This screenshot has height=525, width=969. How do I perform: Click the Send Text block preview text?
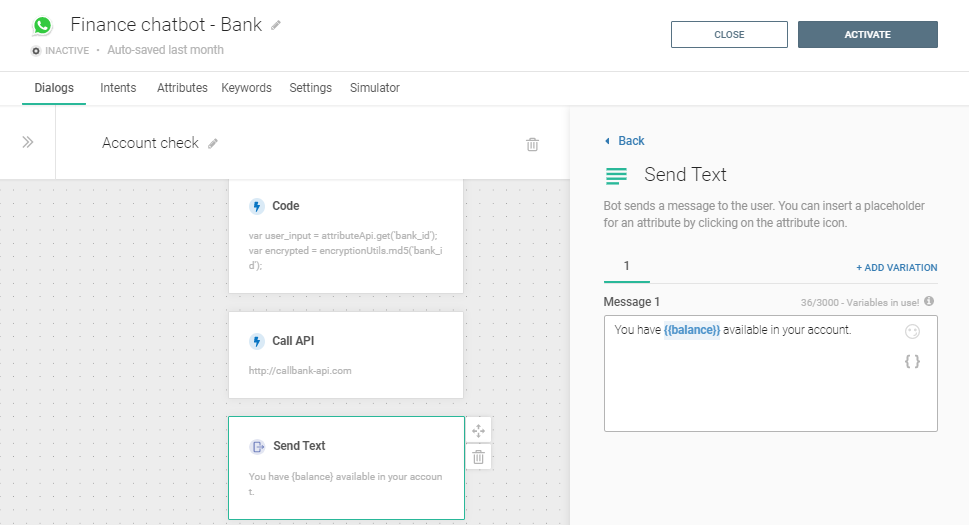pyautogui.click(x=345, y=484)
